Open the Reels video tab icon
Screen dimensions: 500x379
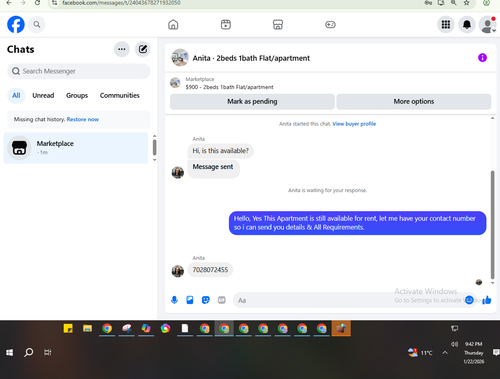pyautogui.click(x=226, y=24)
